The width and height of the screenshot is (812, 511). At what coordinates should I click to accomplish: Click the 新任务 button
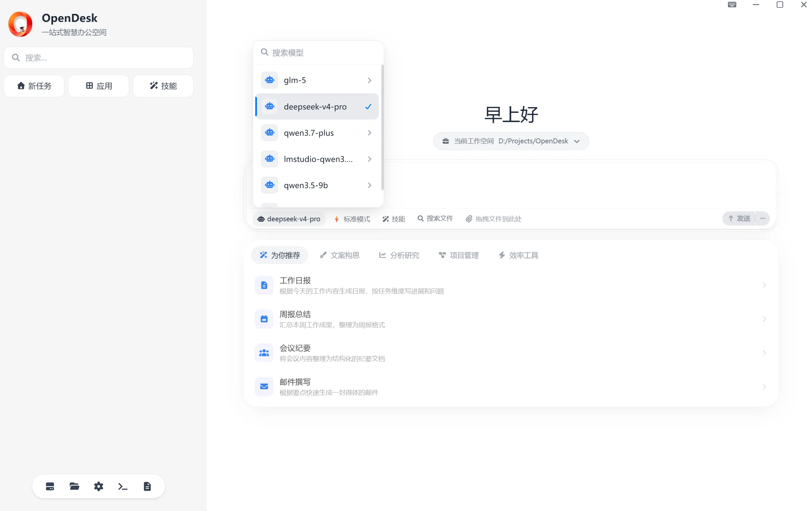[34, 86]
